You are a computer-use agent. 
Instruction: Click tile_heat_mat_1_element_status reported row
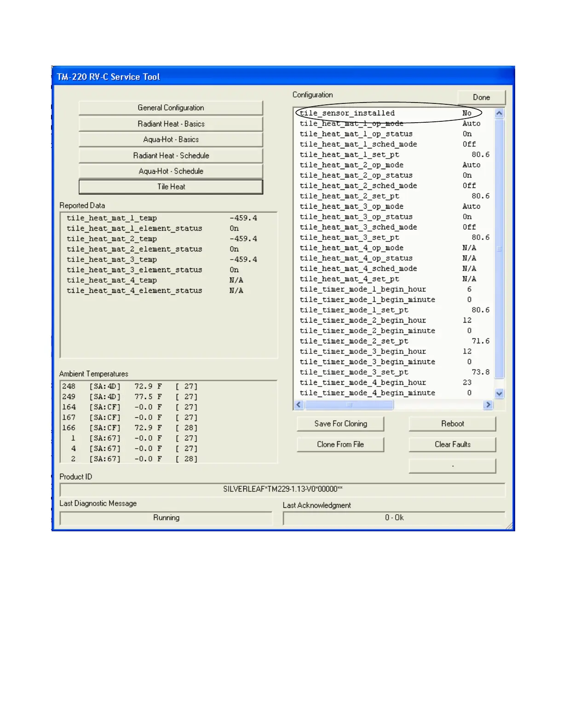point(169,228)
